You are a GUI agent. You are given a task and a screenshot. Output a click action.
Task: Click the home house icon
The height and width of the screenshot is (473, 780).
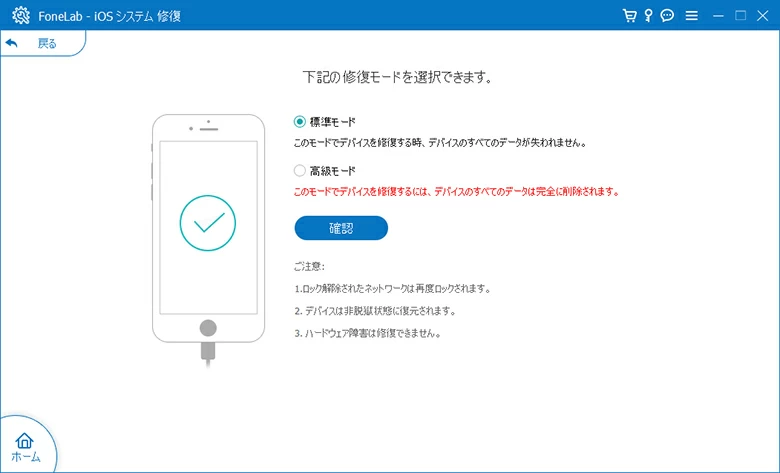(x=24, y=440)
